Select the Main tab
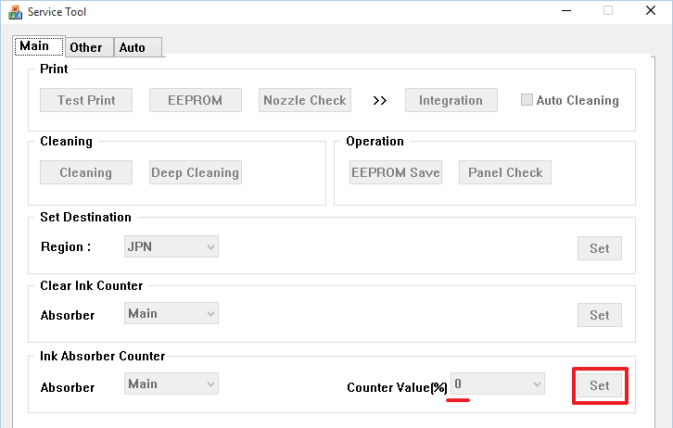 coord(35,46)
